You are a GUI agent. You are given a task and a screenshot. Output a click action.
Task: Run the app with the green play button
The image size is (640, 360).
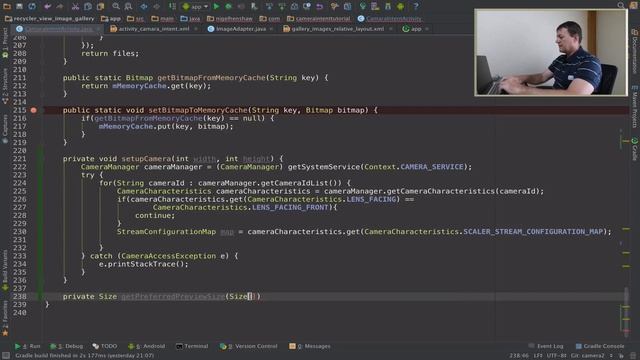216,6
